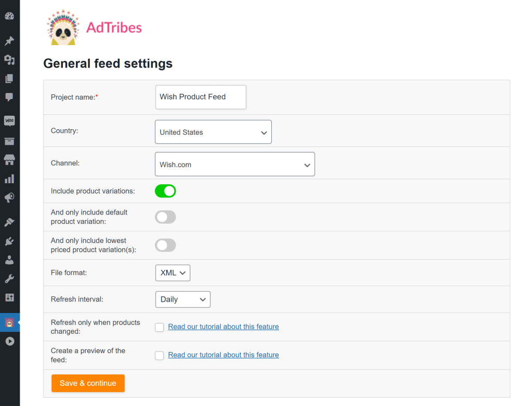Select the Posts pin icon

tap(10, 40)
